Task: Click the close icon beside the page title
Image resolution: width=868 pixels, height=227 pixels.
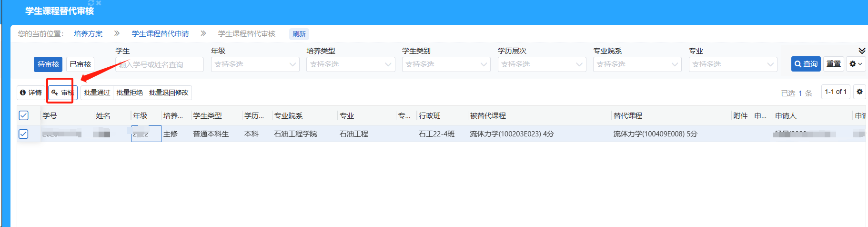Action: tap(99, 3)
